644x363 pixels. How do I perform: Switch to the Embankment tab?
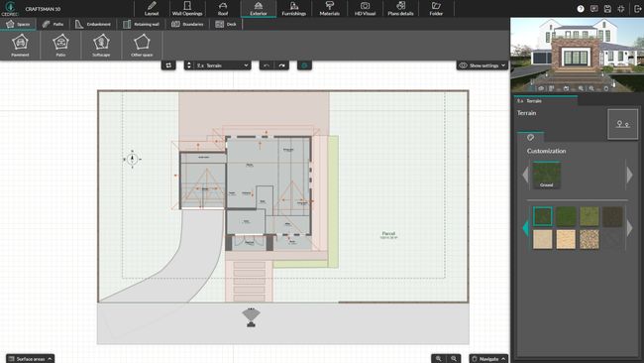pyautogui.click(x=93, y=24)
